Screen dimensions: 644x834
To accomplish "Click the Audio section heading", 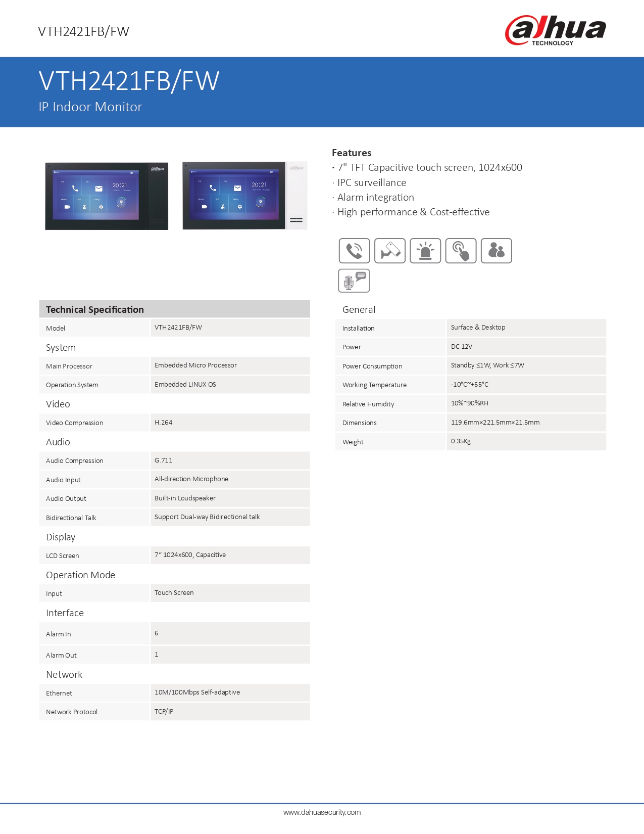I will point(58,442).
